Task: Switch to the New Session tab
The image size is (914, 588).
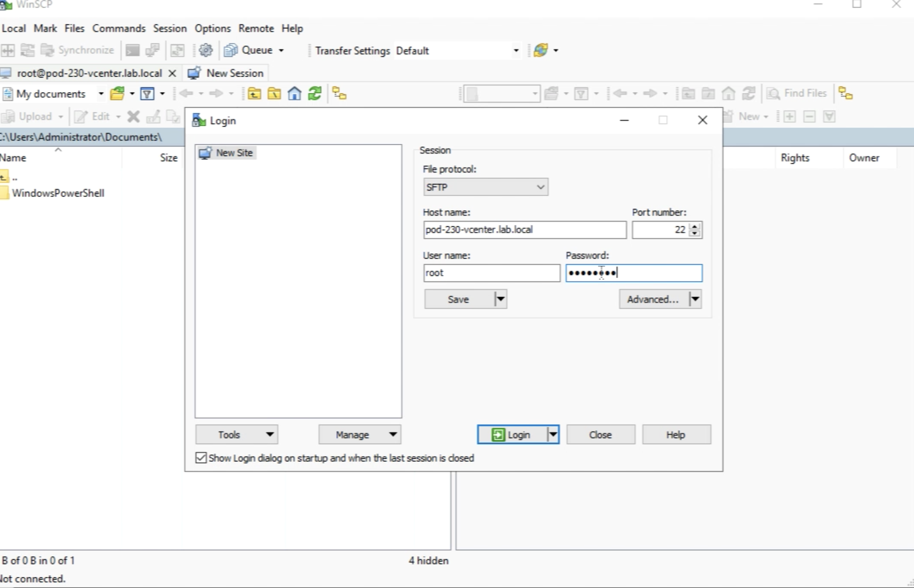Action: pos(227,73)
